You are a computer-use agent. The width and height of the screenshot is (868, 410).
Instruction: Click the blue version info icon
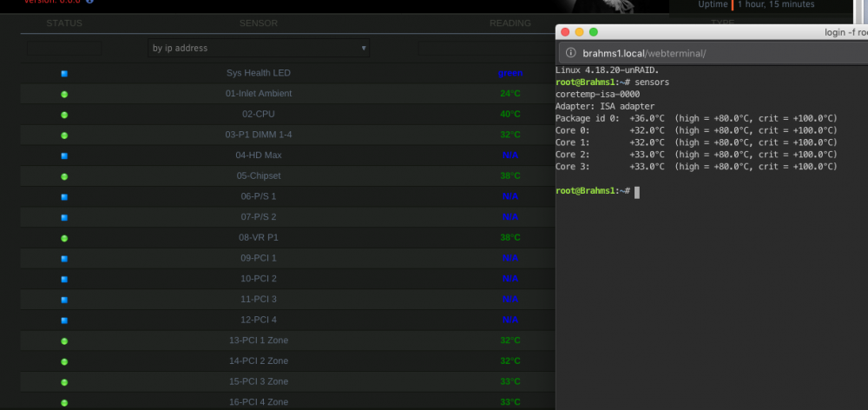coord(89,2)
